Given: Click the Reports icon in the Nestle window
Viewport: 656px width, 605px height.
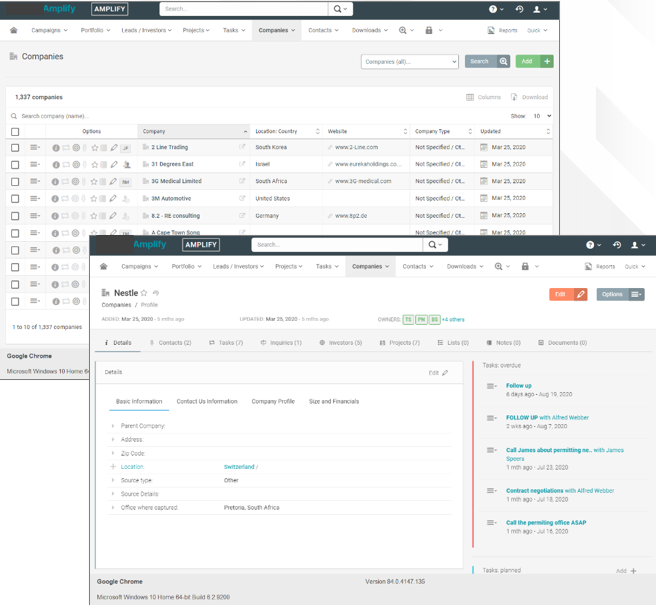Looking at the screenshot, I should 588,267.
